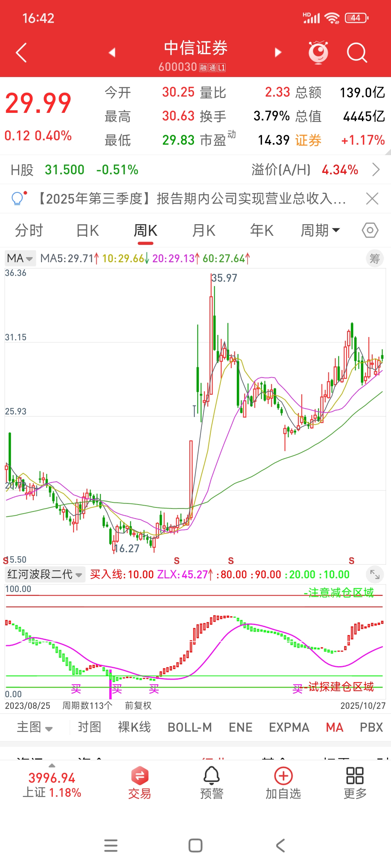391x868 pixels.
Task: Tap MA5:29.71 readout
Action: pyautogui.click(x=70, y=258)
